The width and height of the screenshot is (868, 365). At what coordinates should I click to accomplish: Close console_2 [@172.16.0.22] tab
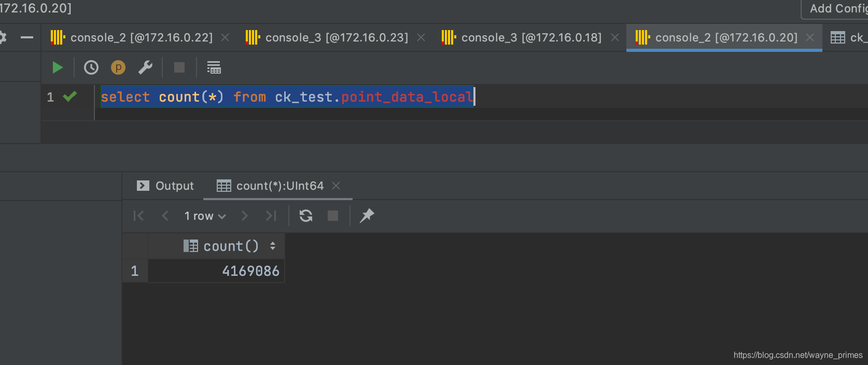(225, 37)
